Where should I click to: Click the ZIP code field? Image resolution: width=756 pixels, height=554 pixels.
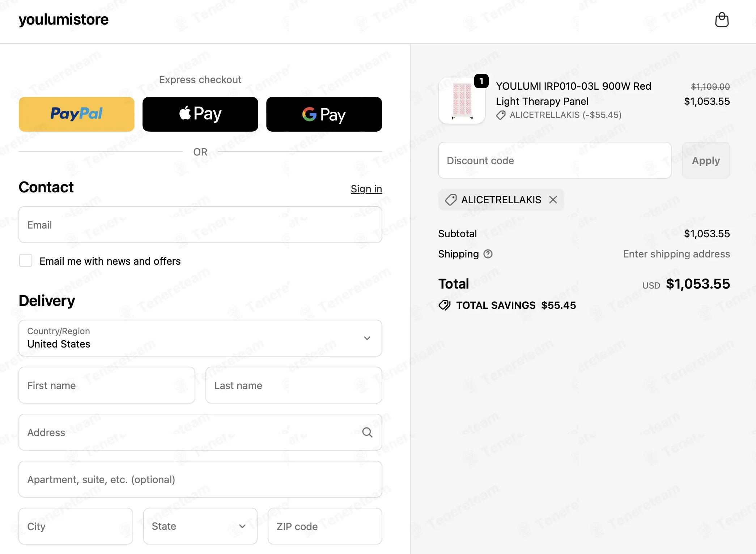(325, 526)
